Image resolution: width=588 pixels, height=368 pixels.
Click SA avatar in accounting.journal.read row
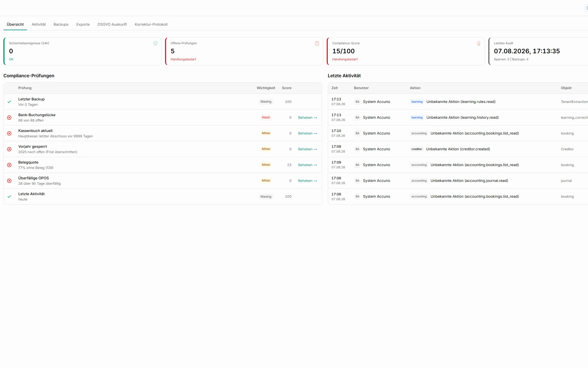(357, 181)
